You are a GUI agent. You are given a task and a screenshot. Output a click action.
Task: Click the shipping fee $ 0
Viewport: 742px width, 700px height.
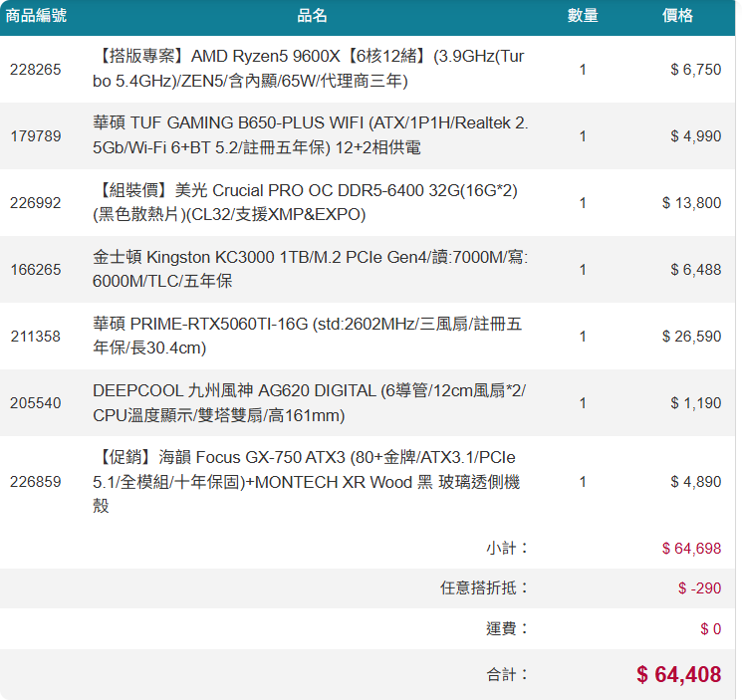tap(711, 628)
